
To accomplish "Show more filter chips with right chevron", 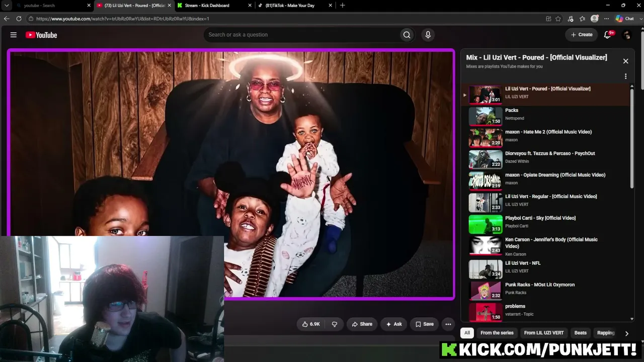I will [626, 333].
